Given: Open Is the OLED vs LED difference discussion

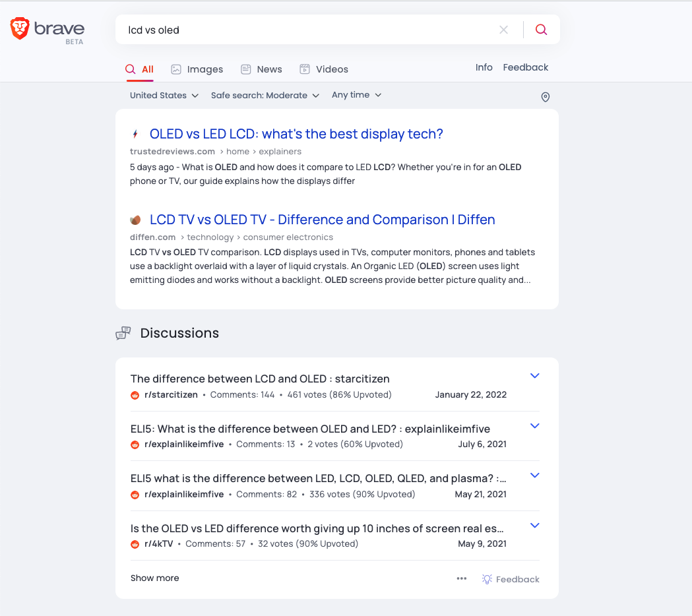Looking at the screenshot, I should click(317, 528).
